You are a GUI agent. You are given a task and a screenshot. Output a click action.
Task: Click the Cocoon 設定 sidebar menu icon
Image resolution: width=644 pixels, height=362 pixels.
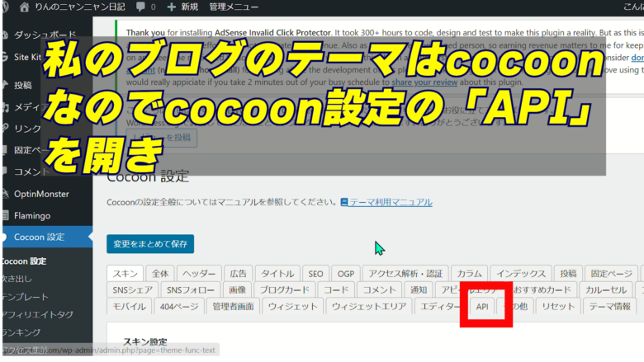pos(6,237)
